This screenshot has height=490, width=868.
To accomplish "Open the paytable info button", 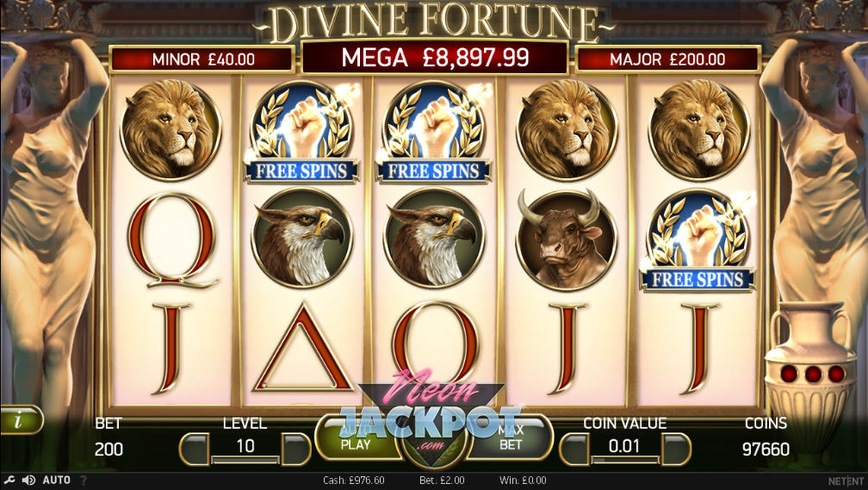I will (x=20, y=420).
